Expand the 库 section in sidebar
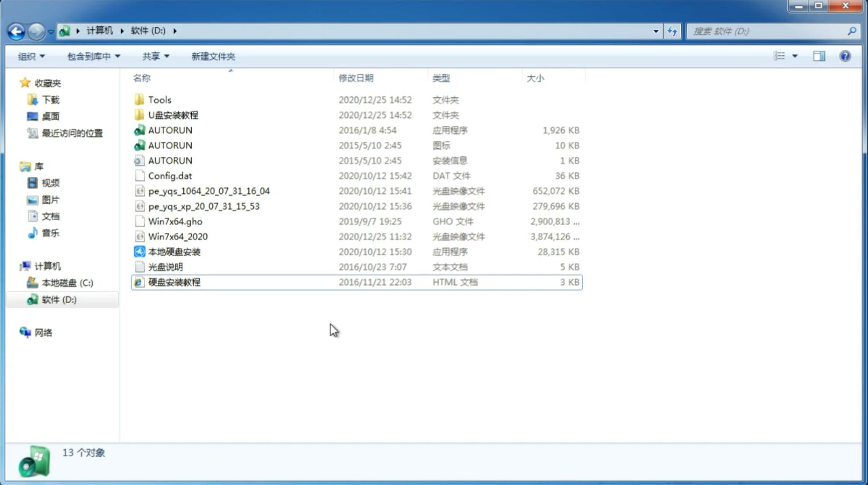Screen dimensions: 868x485 [x=16, y=166]
